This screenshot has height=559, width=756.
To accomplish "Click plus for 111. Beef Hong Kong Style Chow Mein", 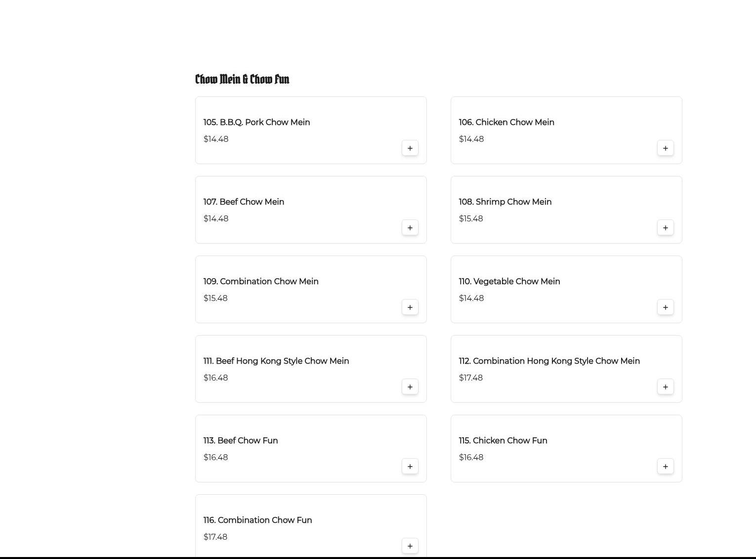I will coord(410,387).
